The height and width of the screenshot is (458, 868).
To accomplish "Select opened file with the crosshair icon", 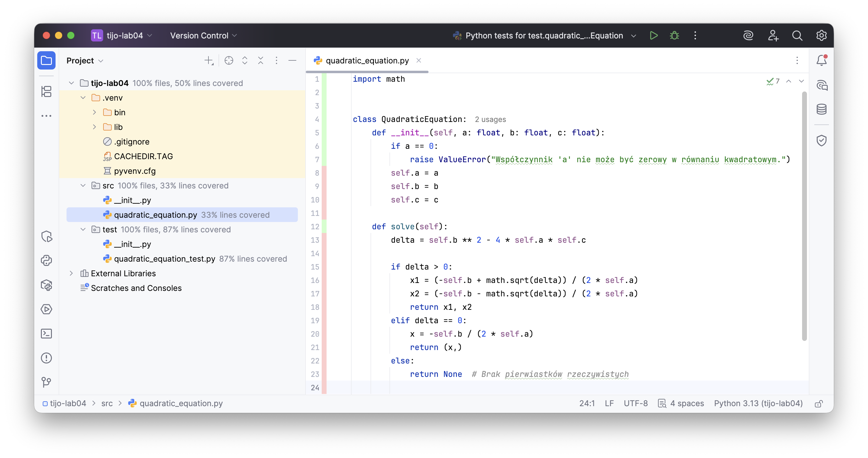I will pos(229,61).
